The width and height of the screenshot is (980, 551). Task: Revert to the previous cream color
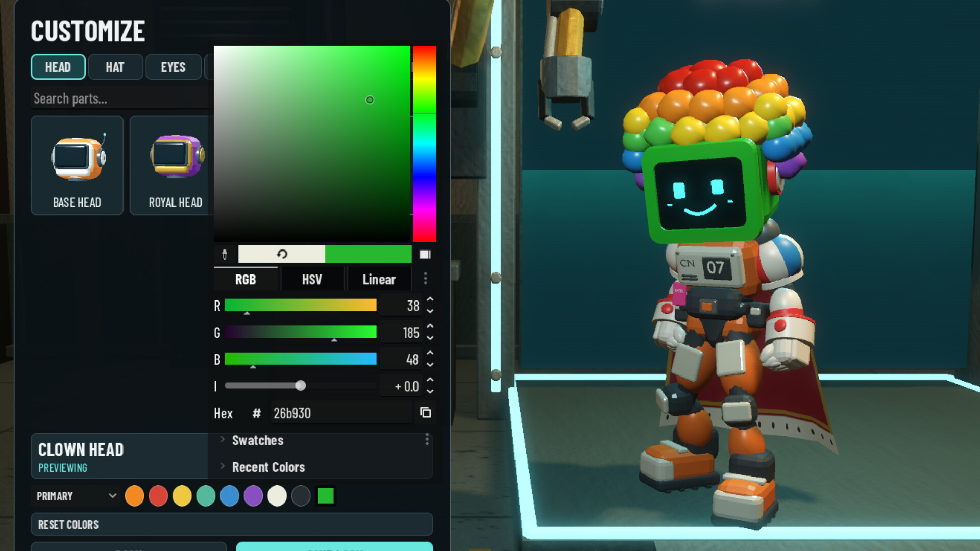282,254
